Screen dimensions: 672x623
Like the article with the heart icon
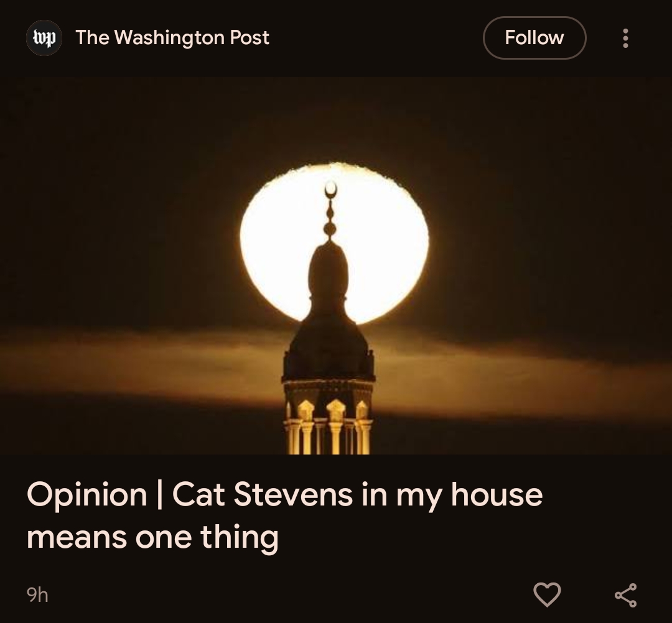(x=547, y=594)
